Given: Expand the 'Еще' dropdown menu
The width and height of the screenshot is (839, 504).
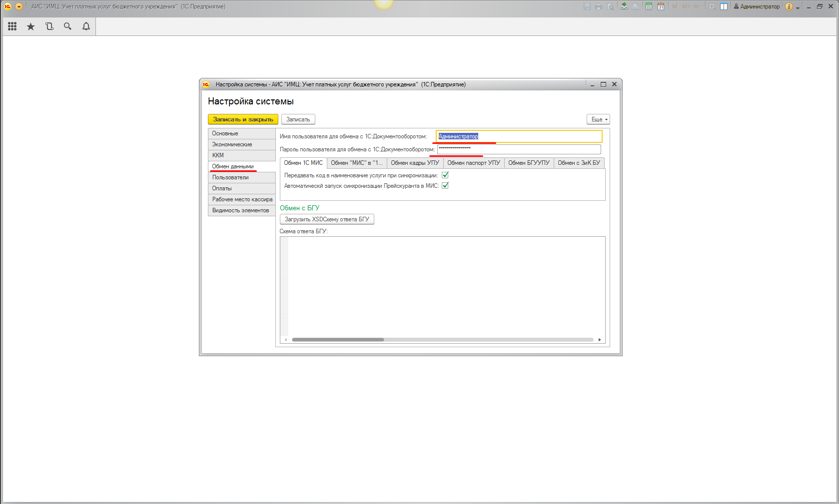Looking at the screenshot, I should (x=598, y=119).
